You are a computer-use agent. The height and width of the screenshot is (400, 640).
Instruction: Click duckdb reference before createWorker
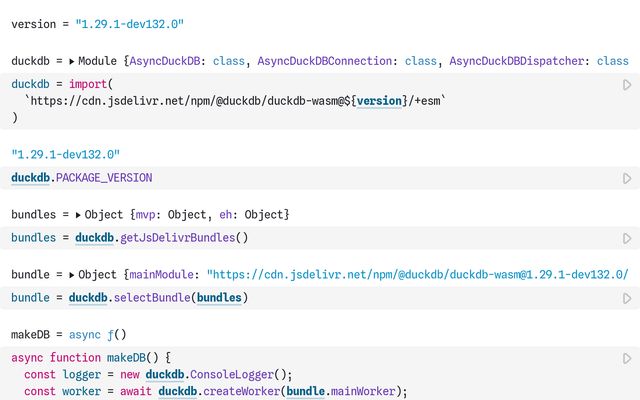click(178, 391)
